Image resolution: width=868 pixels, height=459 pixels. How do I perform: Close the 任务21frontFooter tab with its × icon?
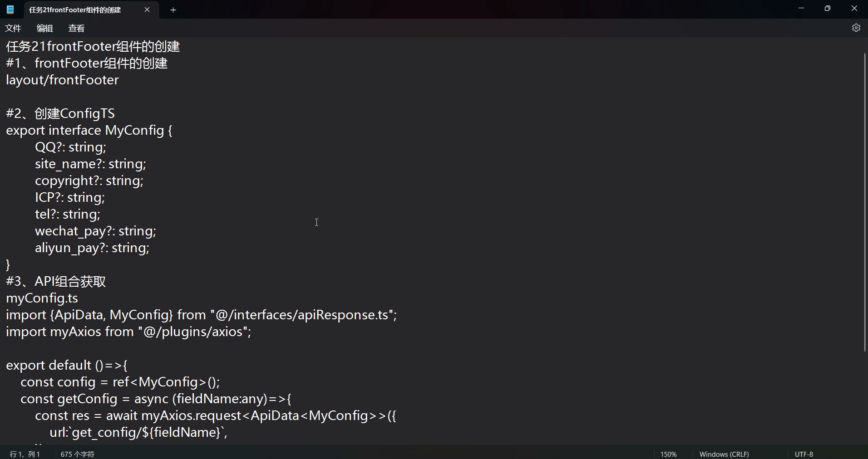(147, 10)
